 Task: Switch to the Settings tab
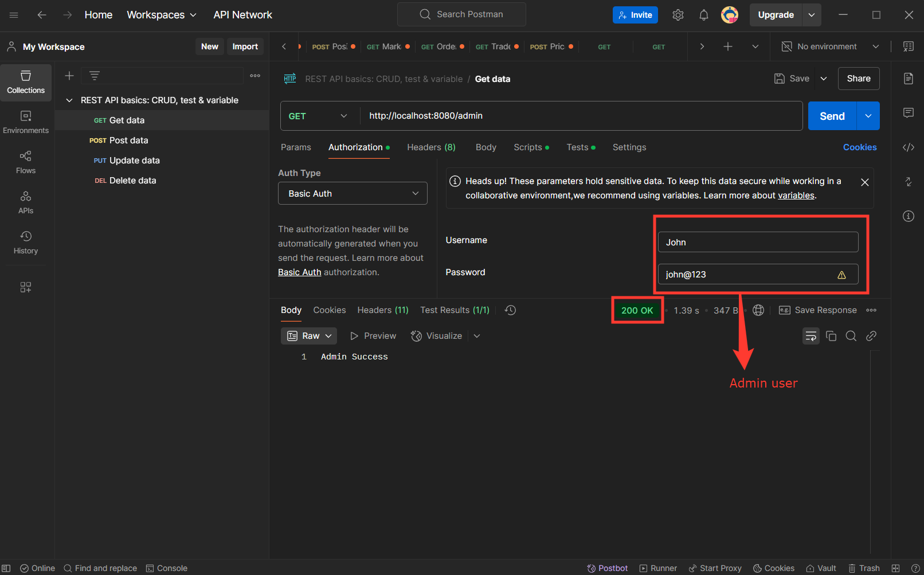tap(629, 147)
